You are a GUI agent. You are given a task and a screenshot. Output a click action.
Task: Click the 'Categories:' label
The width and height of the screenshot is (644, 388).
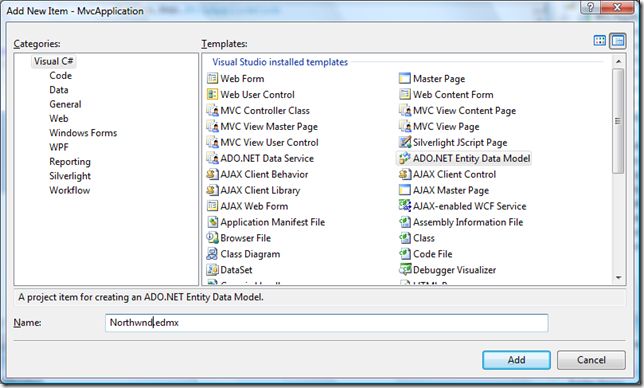[x=37, y=44]
